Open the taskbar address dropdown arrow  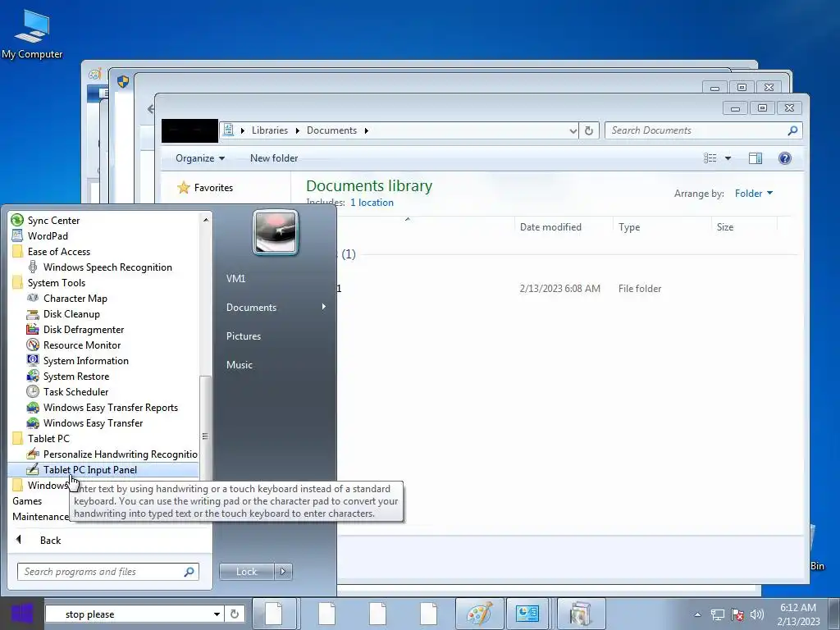217,614
